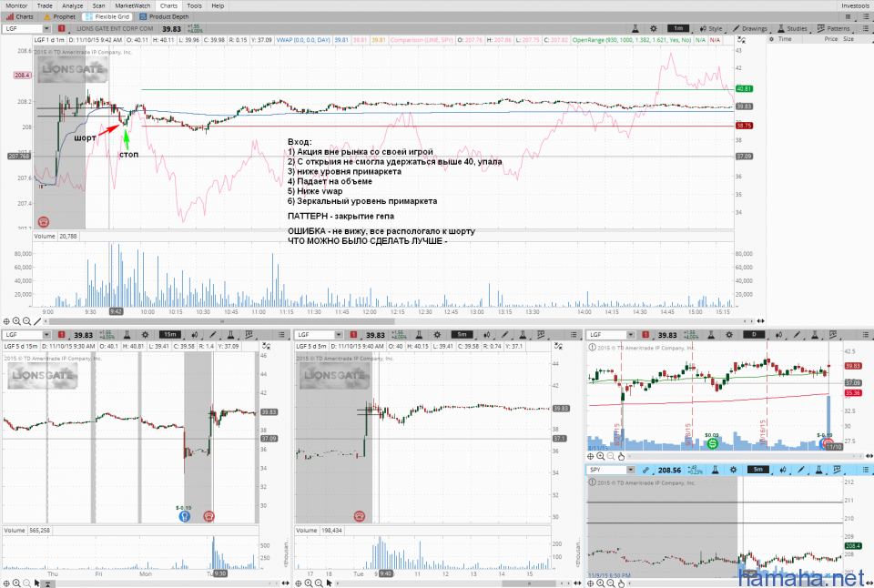Click the Volume label on the 15m chart
874x588 pixels.
[x=15, y=530]
